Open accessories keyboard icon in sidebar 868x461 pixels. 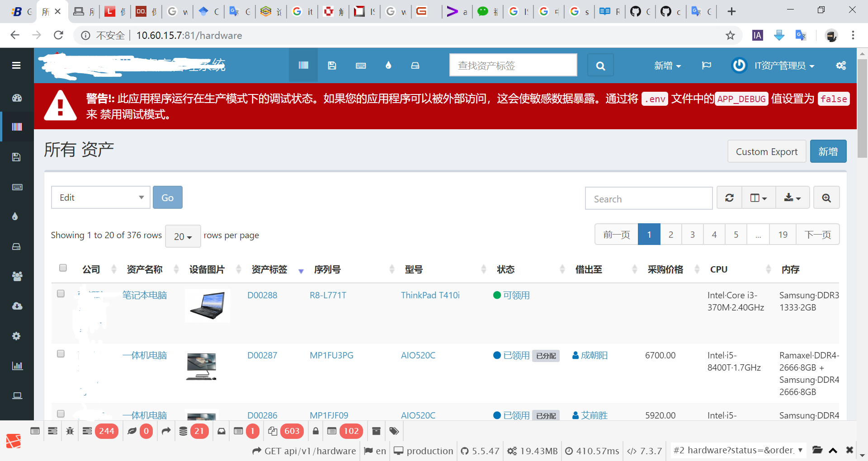pyautogui.click(x=17, y=187)
